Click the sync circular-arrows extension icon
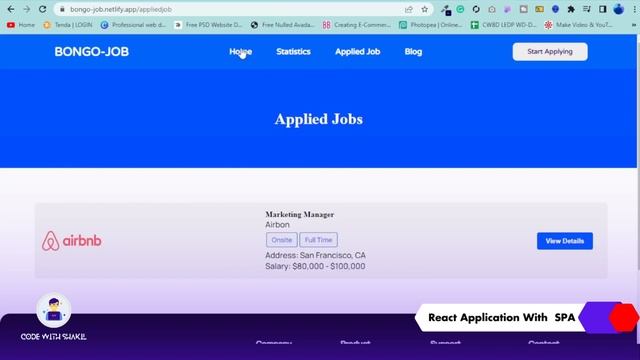The width and height of the screenshot is (640, 360). click(476, 9)
